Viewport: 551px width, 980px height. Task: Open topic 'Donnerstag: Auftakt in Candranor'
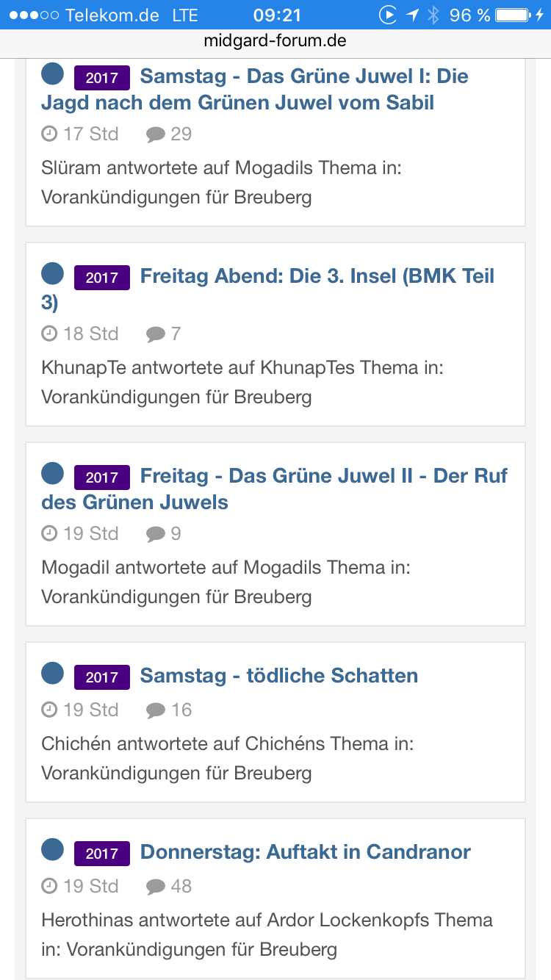pos(305,852)
